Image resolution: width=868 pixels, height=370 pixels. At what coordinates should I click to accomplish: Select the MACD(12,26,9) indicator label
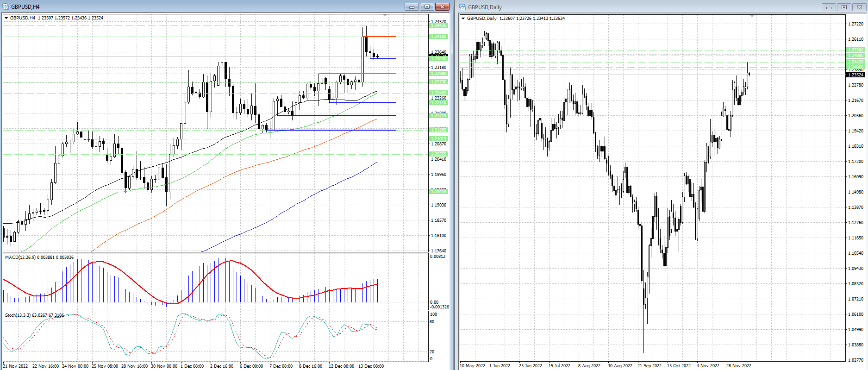point(39,257)
